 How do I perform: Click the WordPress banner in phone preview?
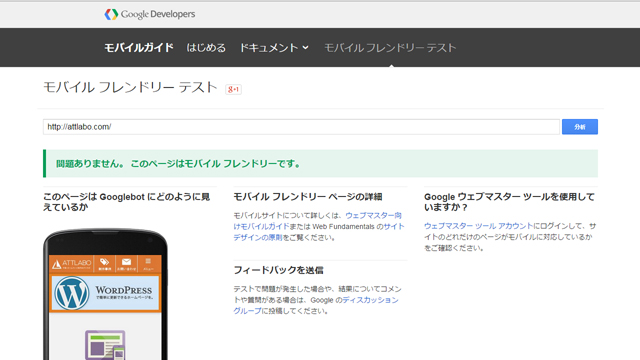tap(105, 293)
